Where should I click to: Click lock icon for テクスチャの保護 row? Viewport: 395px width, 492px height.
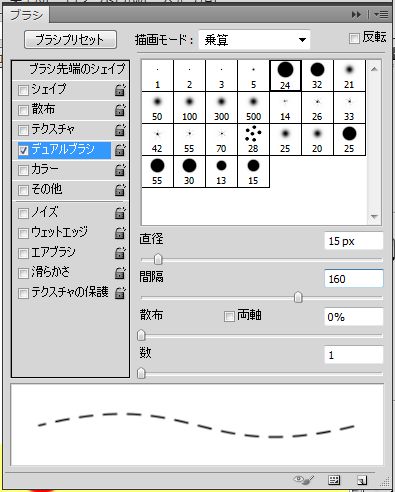tap(120, 293)
